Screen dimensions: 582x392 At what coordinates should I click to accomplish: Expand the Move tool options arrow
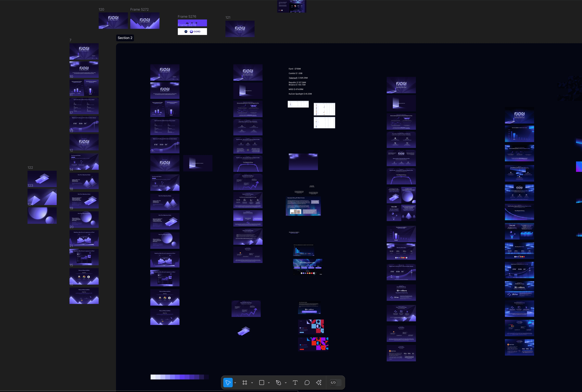click(235, 383)
